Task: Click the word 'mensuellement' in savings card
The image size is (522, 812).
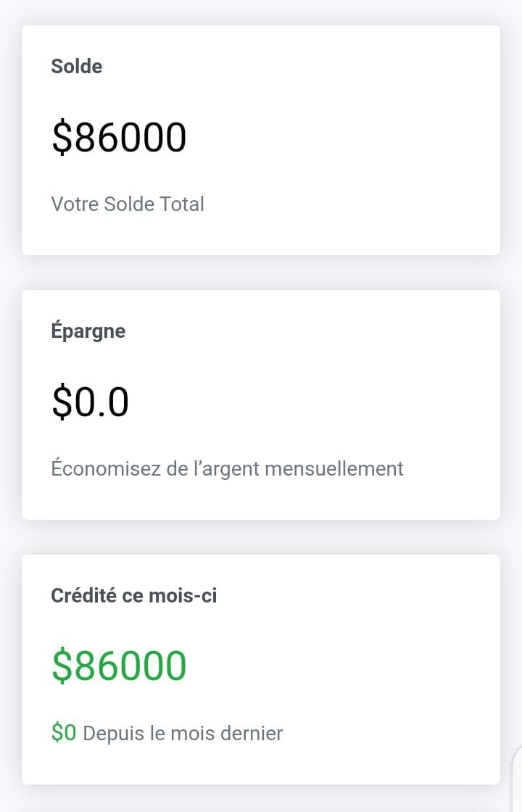Action: [334, 469]
